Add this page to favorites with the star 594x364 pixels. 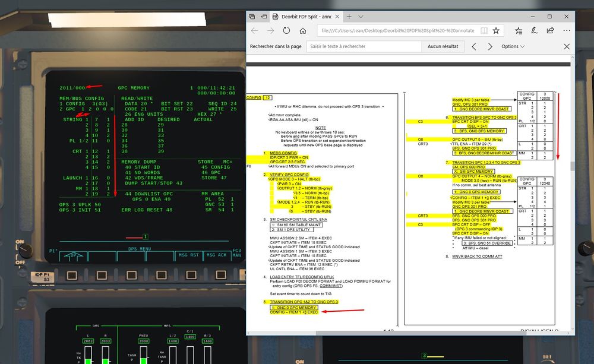coord(496,31)
